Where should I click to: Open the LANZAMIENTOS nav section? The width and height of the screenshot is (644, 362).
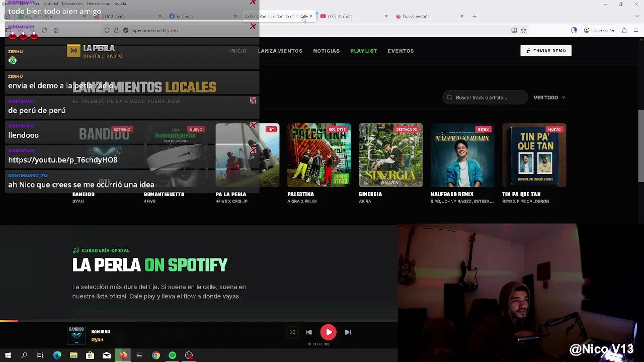point(280,51)
